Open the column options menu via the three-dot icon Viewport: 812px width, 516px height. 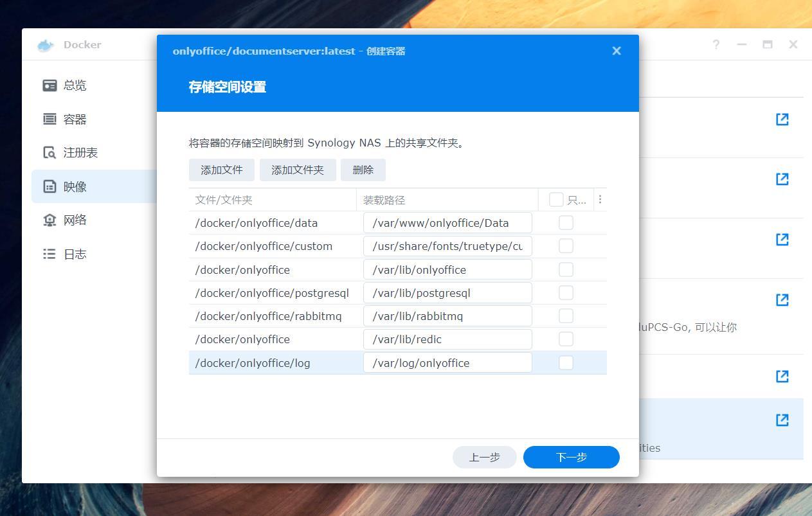600,199
